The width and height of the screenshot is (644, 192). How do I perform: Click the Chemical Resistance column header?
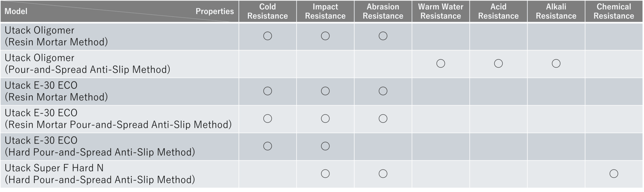[613, 11]
